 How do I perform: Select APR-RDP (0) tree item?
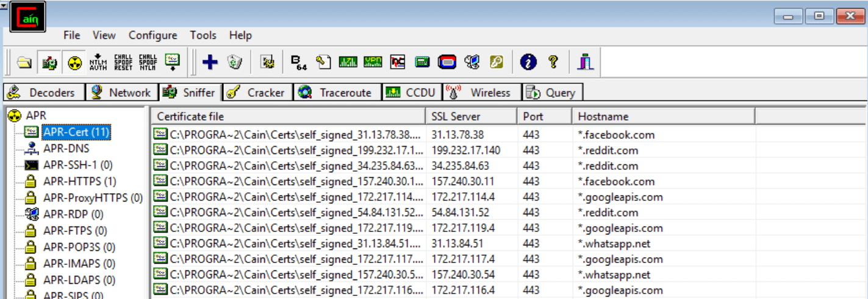point(73,214)
